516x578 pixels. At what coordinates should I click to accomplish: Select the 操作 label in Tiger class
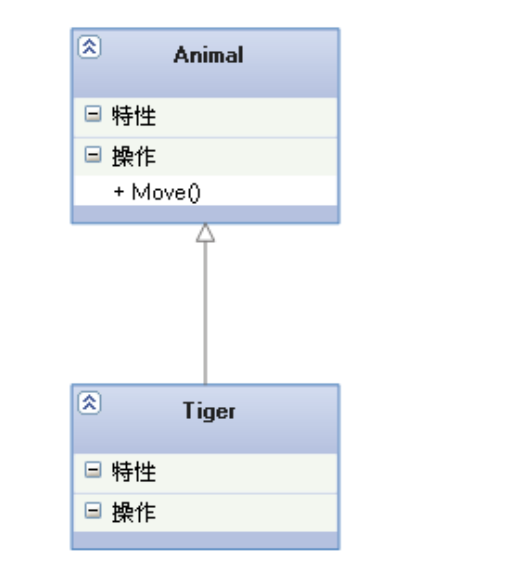coord(134,513)
